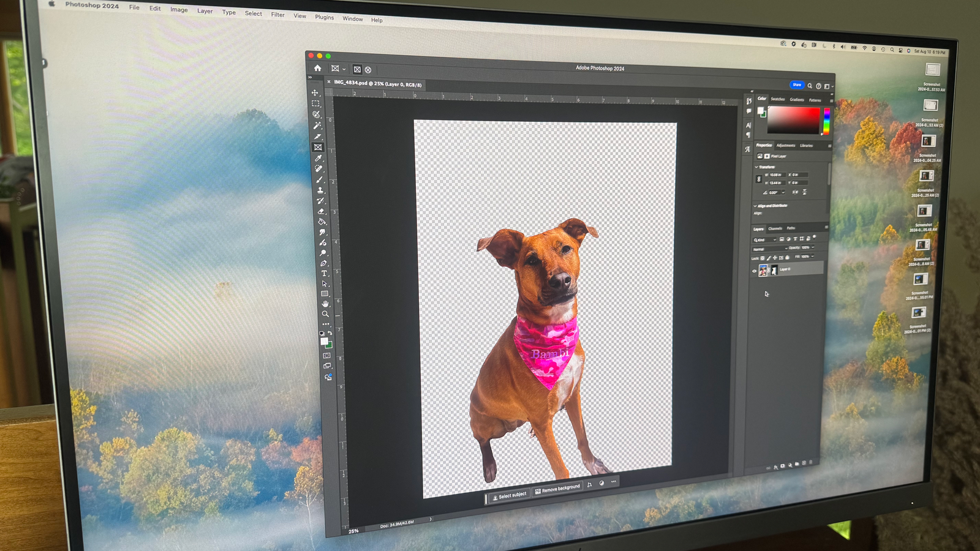Toggle visibility of Layer 0
This screenshot has width=980, height=551.
coord(754,271)
